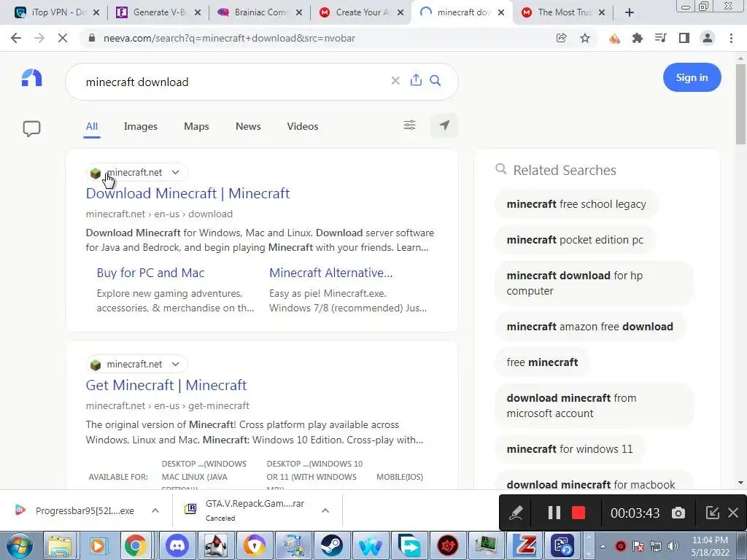Click the taskbar clock 11:04 PM
747x560 pixels.
point(710,545)
